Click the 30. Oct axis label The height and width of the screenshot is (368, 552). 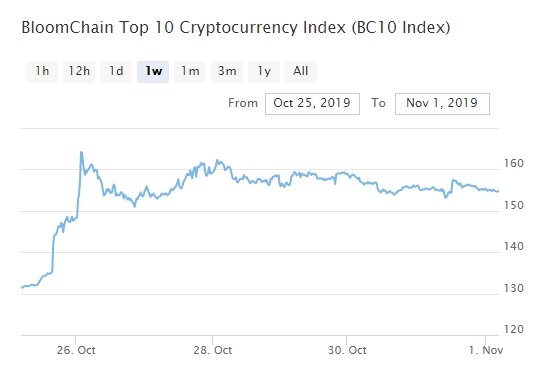click(x=347, y=350)
